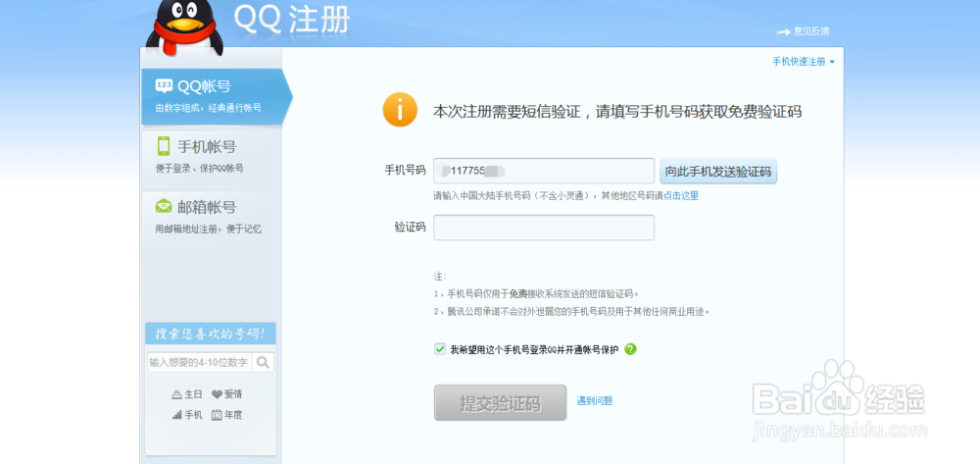Select the 手机 number category

pyautogui.click(x=187, y=415)
